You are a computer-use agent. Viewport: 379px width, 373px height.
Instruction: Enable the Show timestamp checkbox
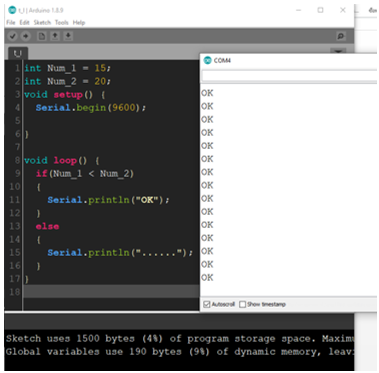[x=243, y=304]
